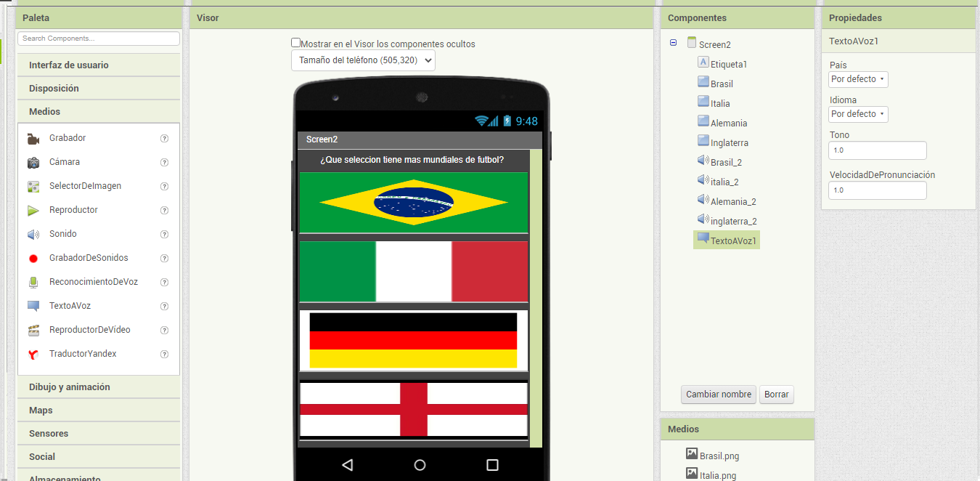This screenshot has width=980, height=481.
Task: Open the phone size dropdown
Action: coord(363,60)
